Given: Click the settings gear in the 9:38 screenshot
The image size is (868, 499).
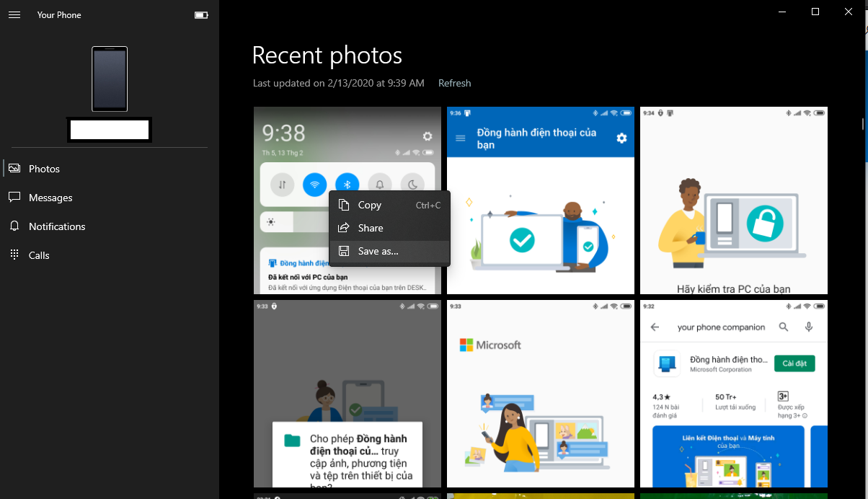Looking at the screenshot, I should click(428, 136).
